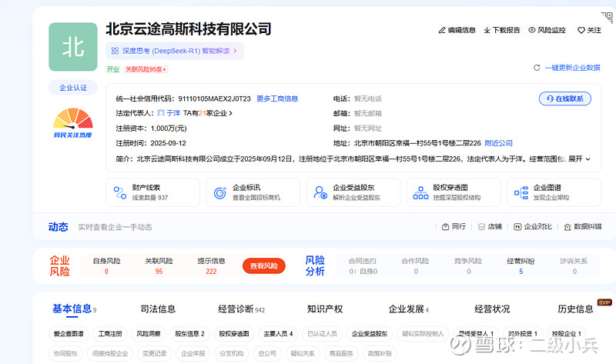
Task: Click the 网民关注热度 gauge
Action: point(72,123)
